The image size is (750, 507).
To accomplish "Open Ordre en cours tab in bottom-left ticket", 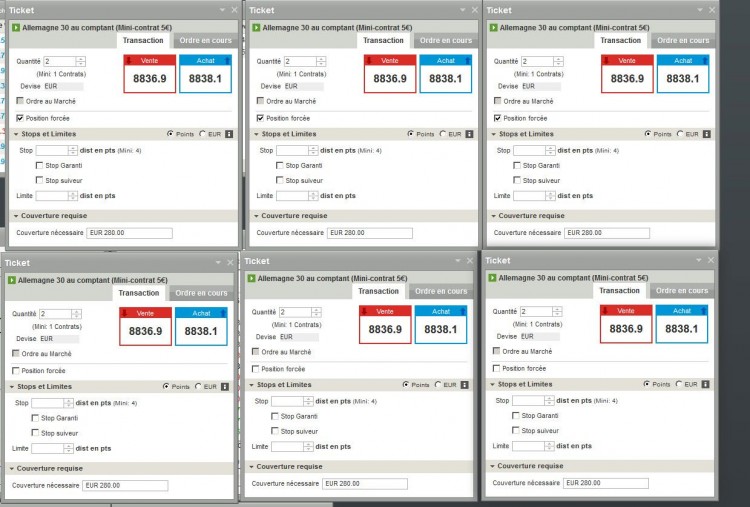I will [201, 293].
